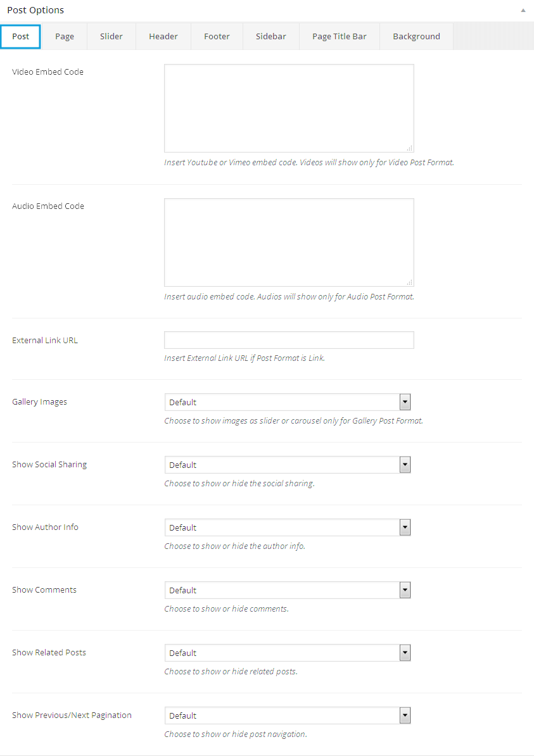The height and width of the screenshot is (756, 534).
Task: Focus the Audio Embed Code textarea
Action: coord(289,243)
